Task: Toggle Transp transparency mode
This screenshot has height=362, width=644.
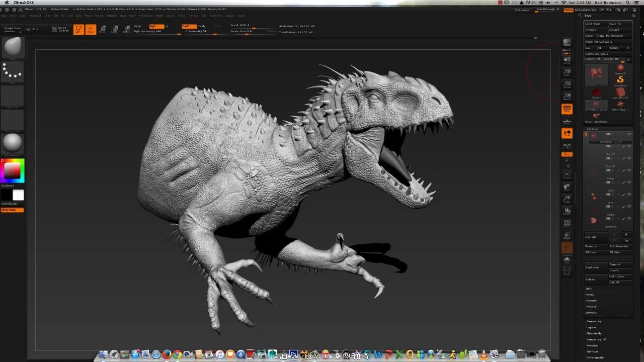Action: (567, 236)
